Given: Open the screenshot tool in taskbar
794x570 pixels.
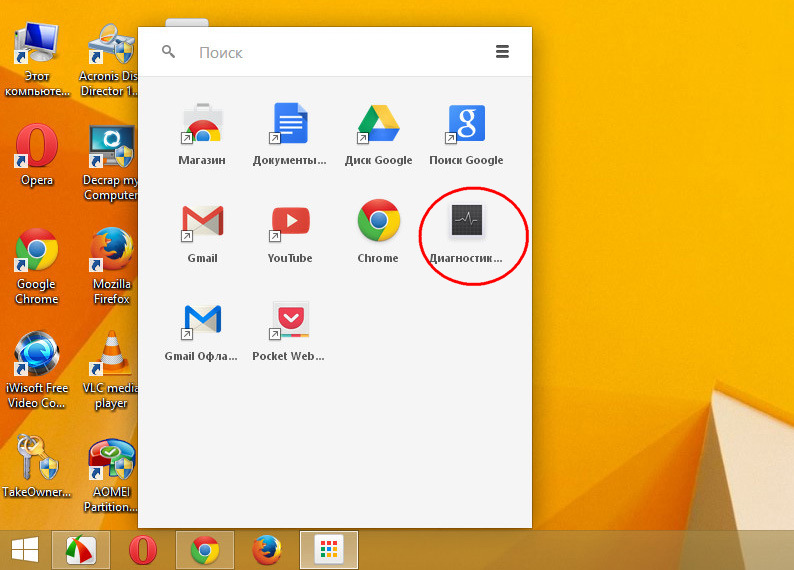Looking at the screenshot, I should click(x=81, y=550).
